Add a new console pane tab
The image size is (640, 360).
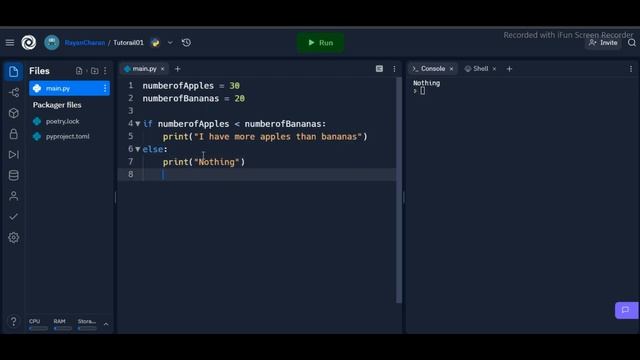coord(509,69)
